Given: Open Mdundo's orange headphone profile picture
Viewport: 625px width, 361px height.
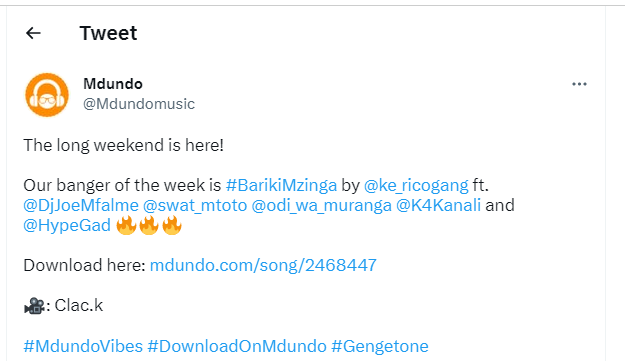Looking at the screenshot, I should pos(47,95).
